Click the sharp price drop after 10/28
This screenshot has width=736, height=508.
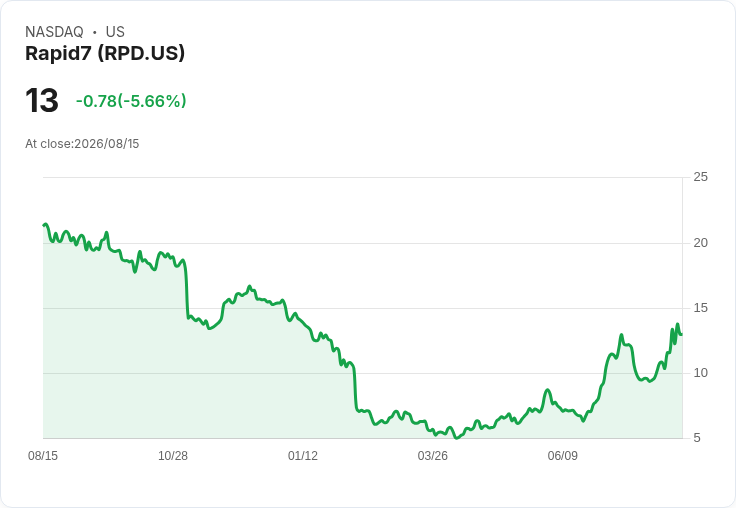tap(186, 289)
